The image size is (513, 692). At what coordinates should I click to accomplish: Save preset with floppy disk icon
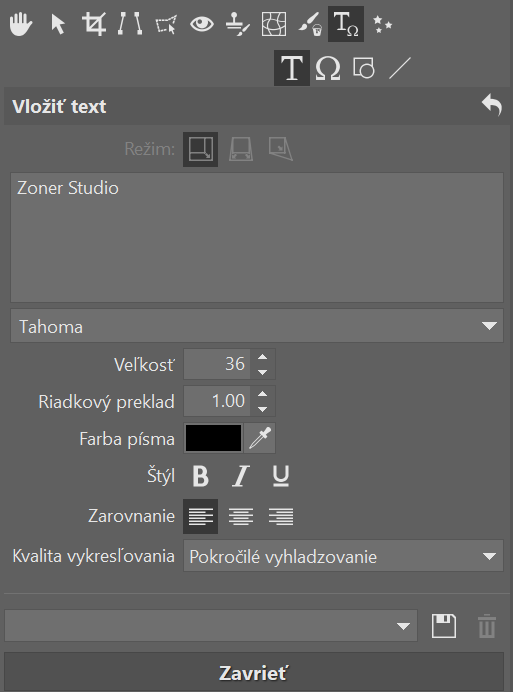coord(444,626)
